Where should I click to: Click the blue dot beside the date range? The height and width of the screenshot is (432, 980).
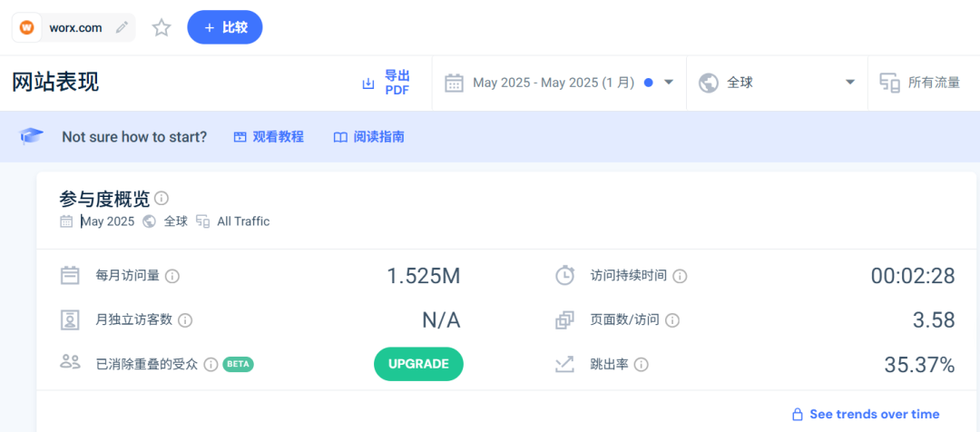[649, 83]
